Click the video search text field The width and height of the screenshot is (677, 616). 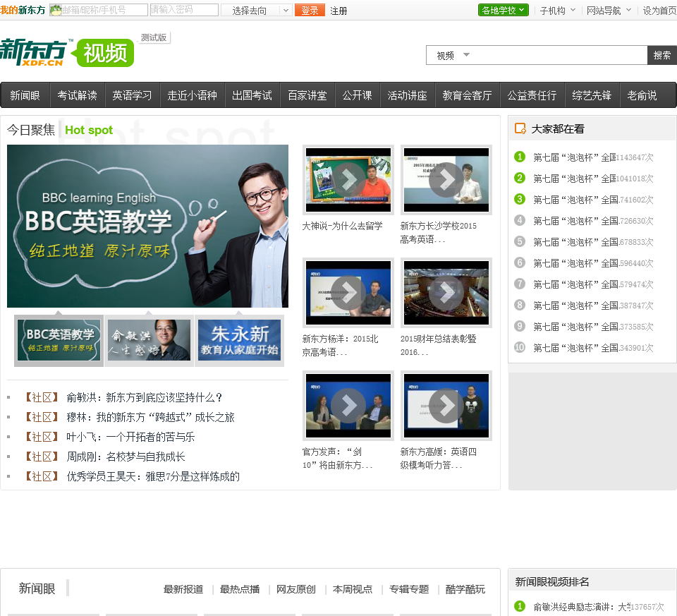pyautogui.click(x=559, y=55)
